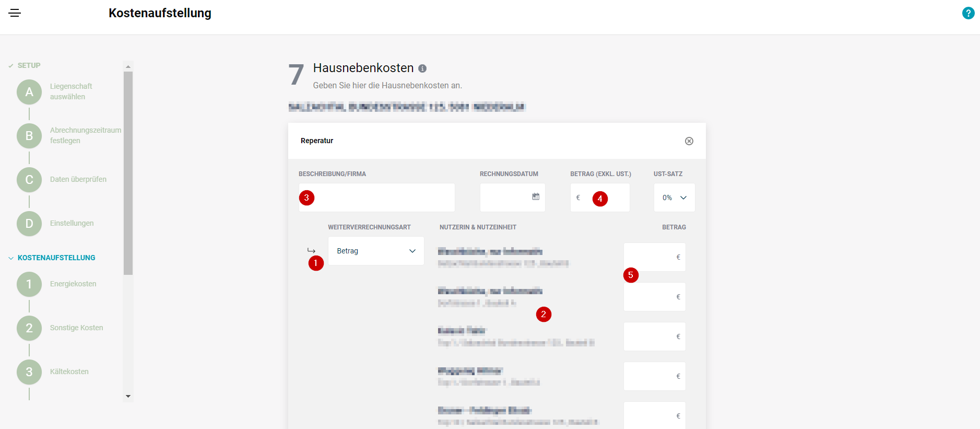The height and width of the screenshot is (429, 980).
Task: Collapse the Kostenaufstellung section
Action: (x=11, y=258)
